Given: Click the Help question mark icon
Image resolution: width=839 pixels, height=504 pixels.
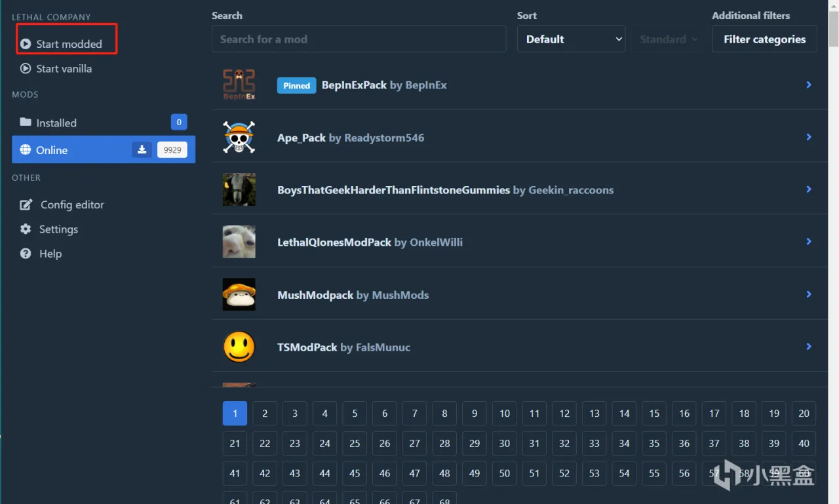Looking at the screenshot, I should [26, 254].
